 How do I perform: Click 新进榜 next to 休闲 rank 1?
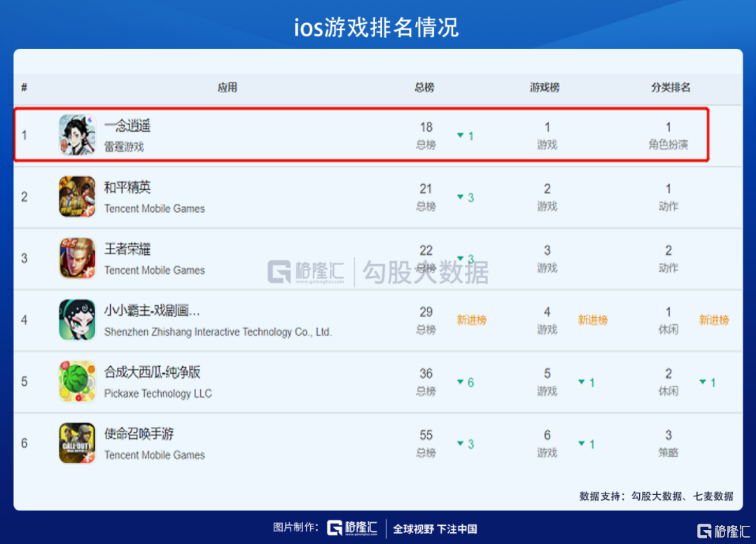point(714,320)
